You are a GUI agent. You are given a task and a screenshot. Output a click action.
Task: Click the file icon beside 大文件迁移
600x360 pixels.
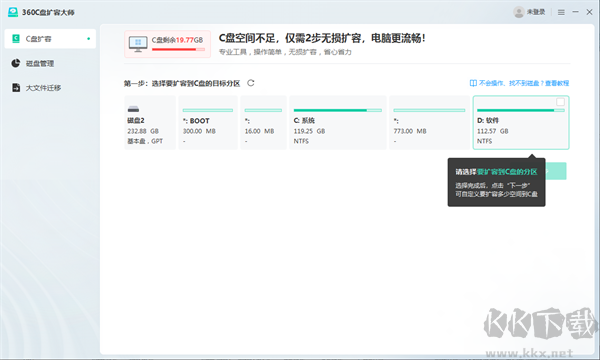[x=16, y=88]
